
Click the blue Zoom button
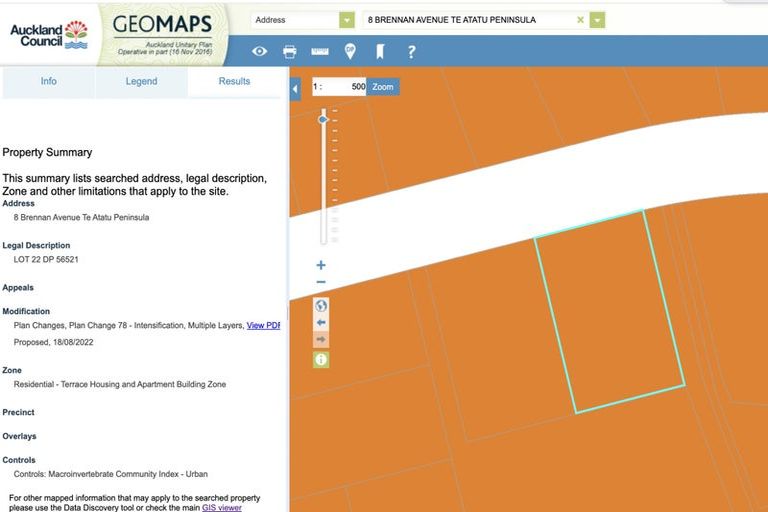(x=383, y=87)
